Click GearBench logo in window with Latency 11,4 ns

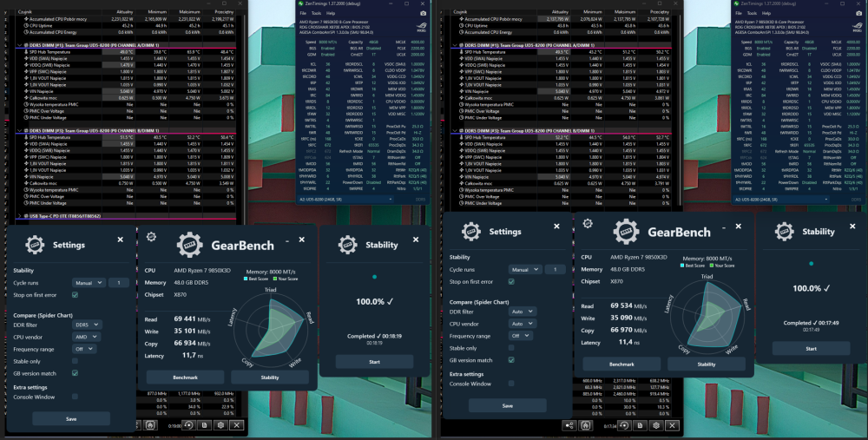(626, 232)
